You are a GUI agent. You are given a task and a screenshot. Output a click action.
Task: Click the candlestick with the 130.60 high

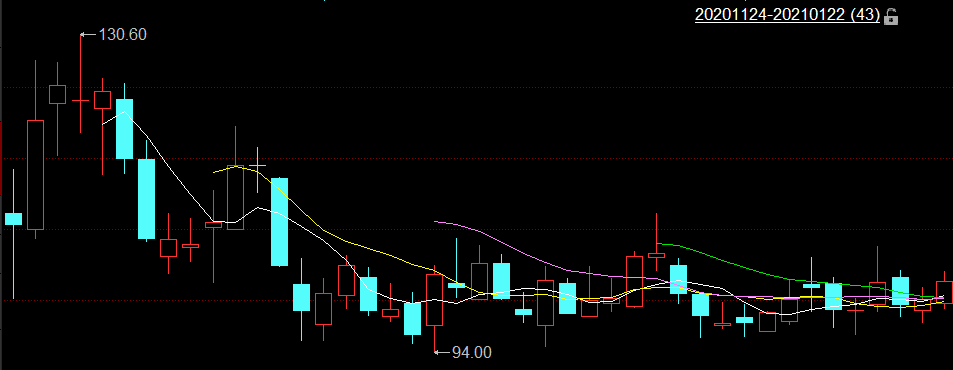tap(80, 83)
